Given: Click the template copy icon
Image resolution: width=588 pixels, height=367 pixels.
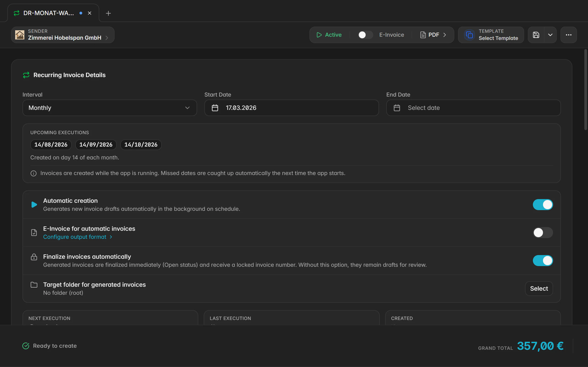Looking at the screenshot, I should pos(469,35).
